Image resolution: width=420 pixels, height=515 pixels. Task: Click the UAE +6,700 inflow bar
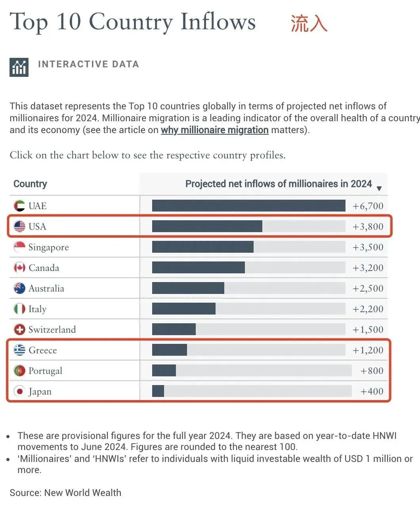click(249, 206)
